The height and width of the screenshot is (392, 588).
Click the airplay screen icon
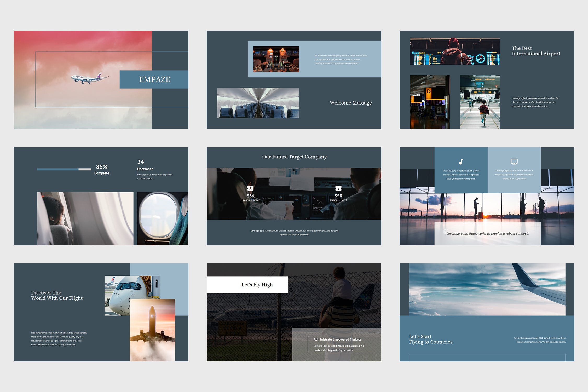pyautogui.click(x=514, y=162)
